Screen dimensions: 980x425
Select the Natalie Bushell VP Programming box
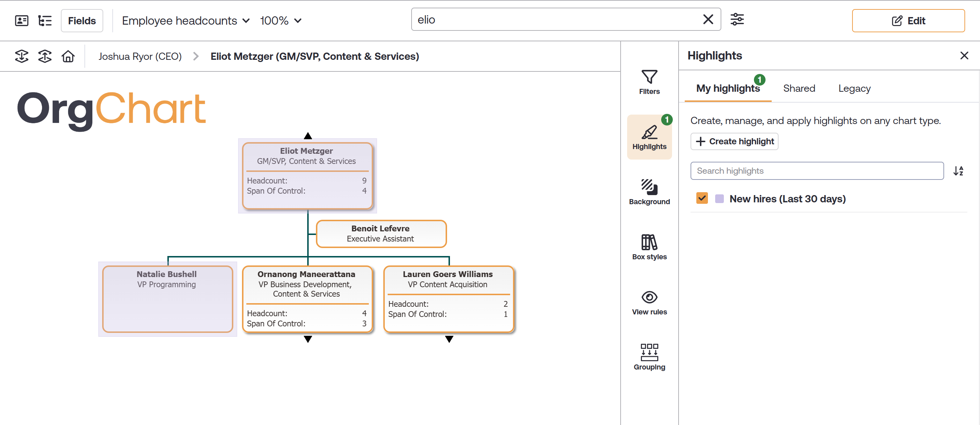coord(167,298)
